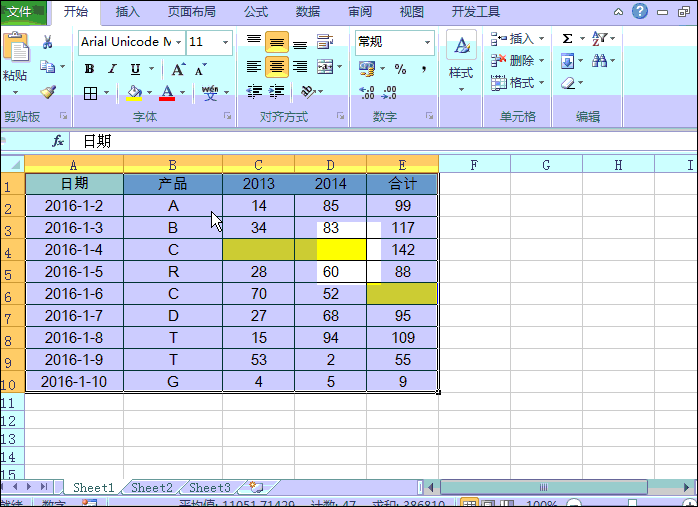Apply the yellow fill color bucket
The height and width of the screenshot is (507, 698).
[x=134, y=93]
